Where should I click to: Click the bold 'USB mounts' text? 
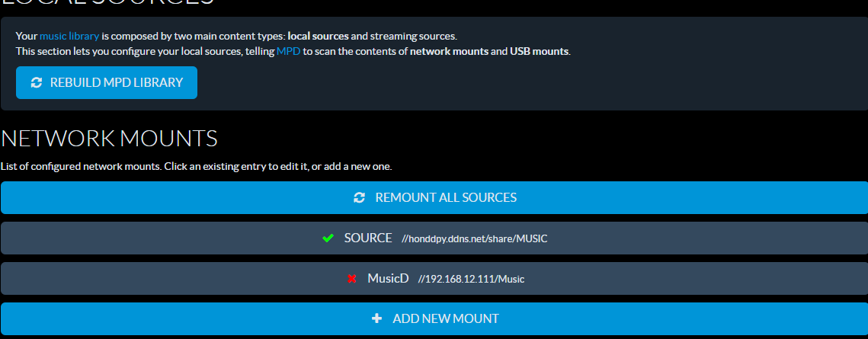pyautogui.click(x=539, y=52)
